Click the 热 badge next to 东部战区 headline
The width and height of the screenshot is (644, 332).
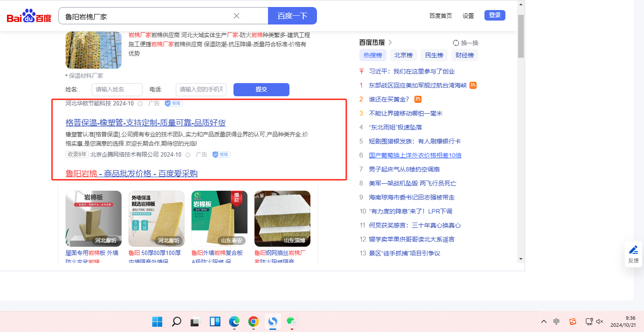pyautogui.click(x=473, y=85)
